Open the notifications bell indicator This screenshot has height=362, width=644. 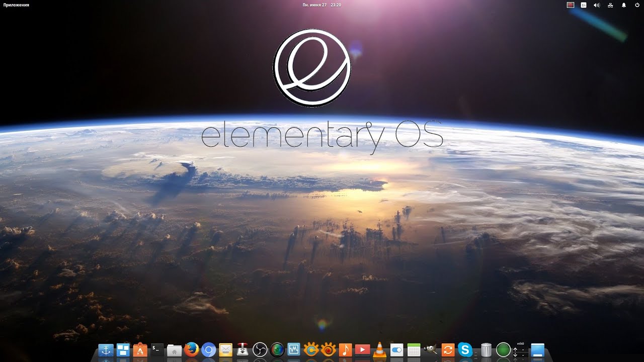coord(624,5)
